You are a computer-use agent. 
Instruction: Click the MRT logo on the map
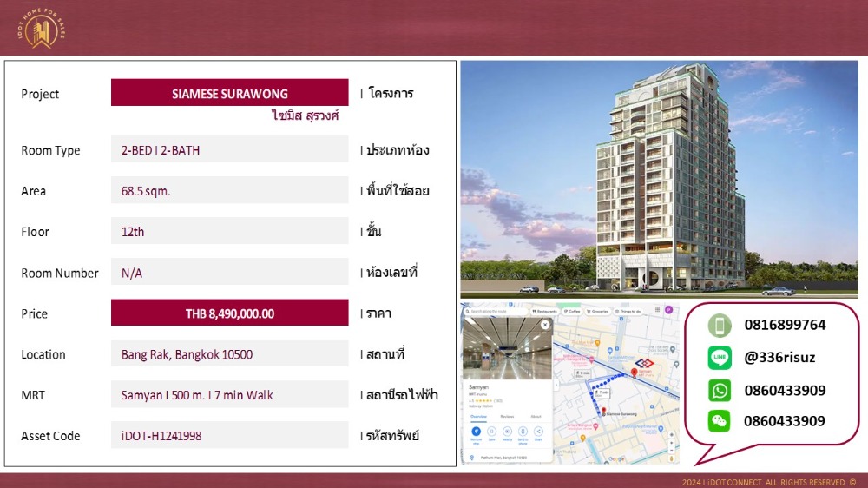click(x=644, y=363)
